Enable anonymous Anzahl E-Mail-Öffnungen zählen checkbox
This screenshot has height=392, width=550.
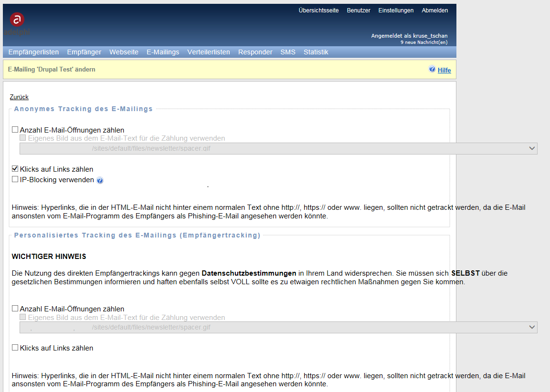coord(15,130)
